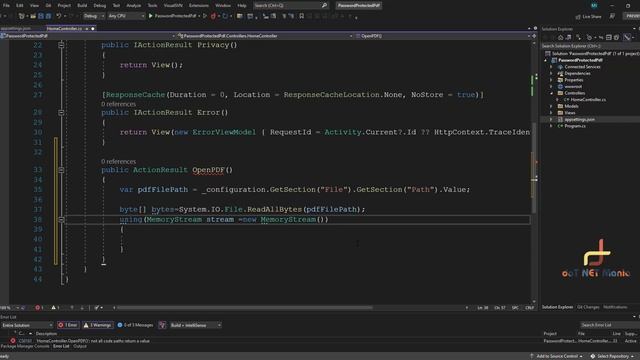Click the bookmark toolbar icon

coord(302,16)
